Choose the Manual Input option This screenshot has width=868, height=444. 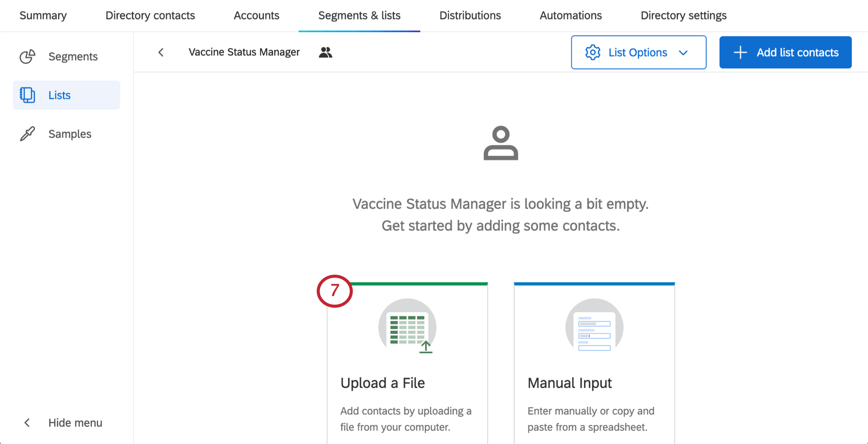click(569, 383)
